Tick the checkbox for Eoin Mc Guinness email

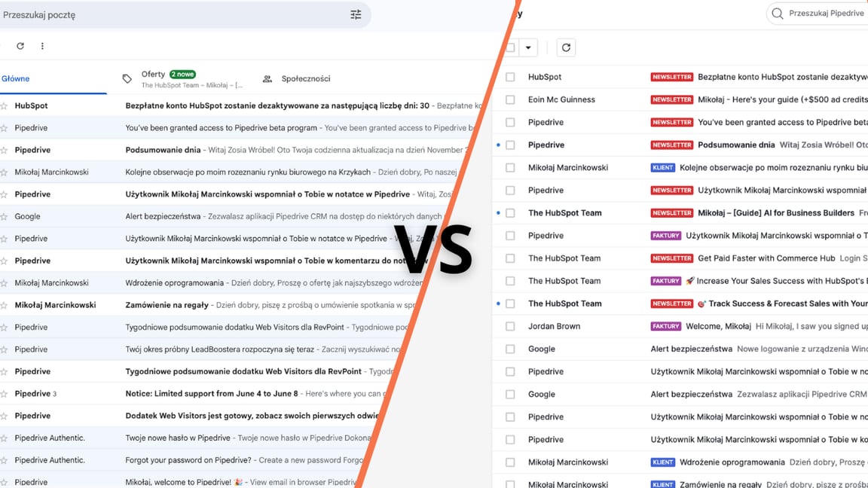coord(510,99)
